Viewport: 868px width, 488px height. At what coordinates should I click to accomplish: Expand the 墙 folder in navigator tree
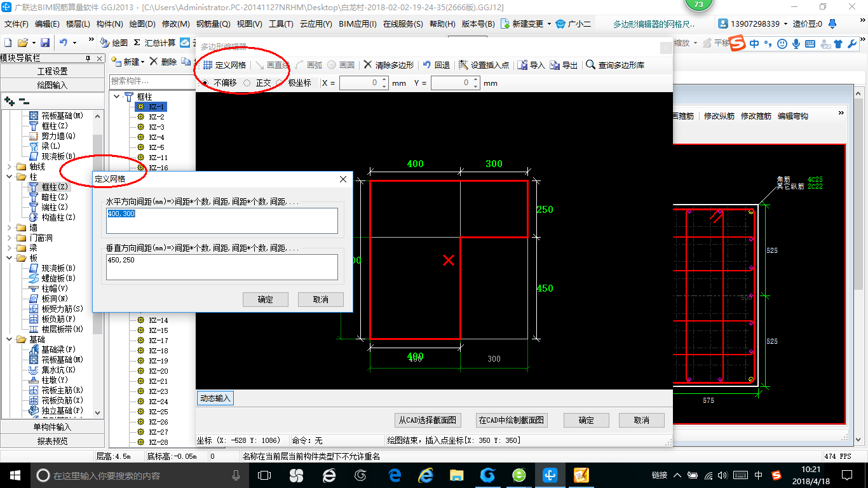9,227
